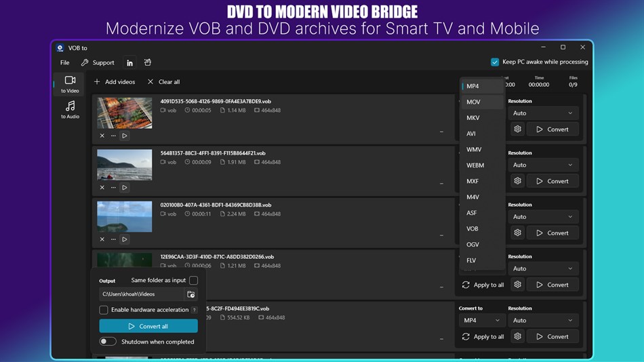Switch to the to Video sidebar tab
The height and width of the screenshot is (362, 644).
pos(70,84)
